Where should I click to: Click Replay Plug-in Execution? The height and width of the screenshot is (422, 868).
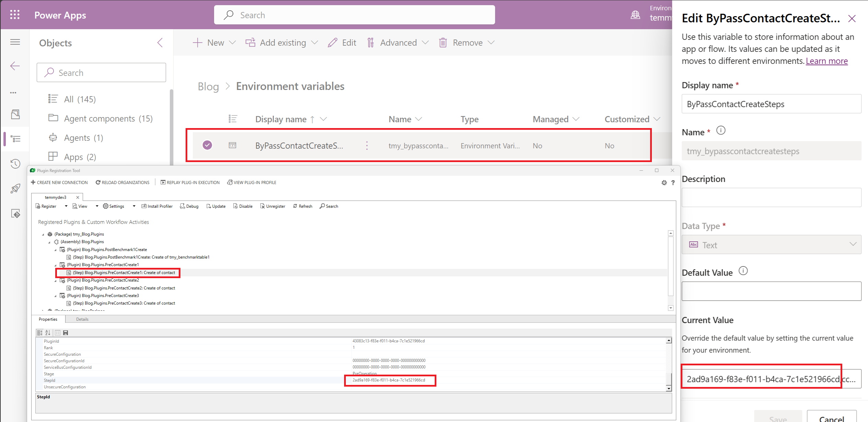pos(190,182)
